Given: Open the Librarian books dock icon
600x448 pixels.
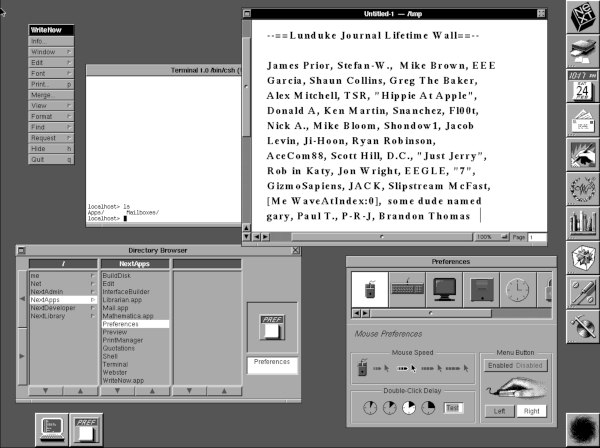Looking at the screenshot, I should (x=583, y=223).
